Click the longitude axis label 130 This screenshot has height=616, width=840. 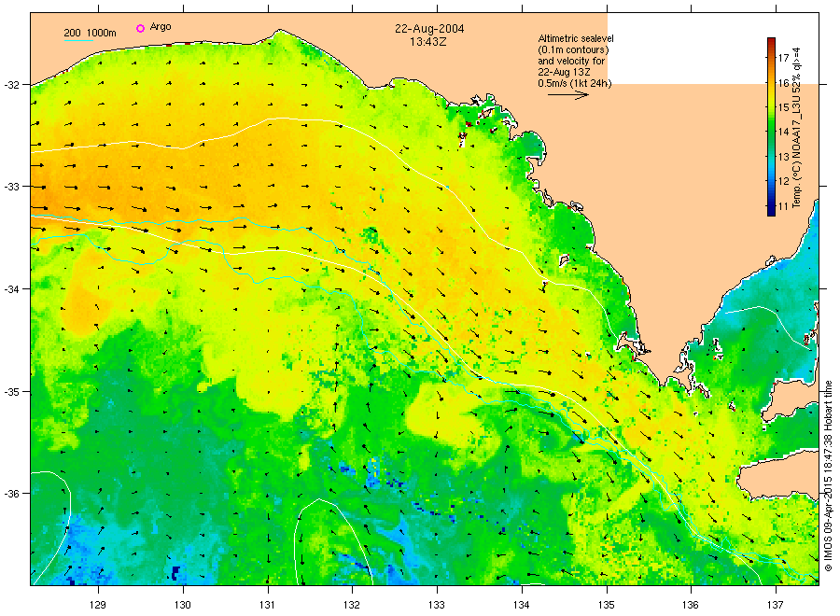183,605
